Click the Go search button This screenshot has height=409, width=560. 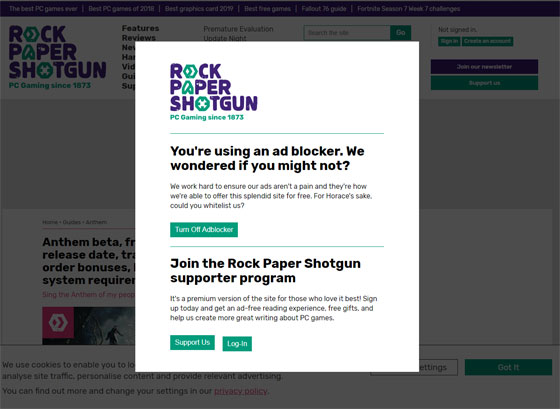[400, 33]
